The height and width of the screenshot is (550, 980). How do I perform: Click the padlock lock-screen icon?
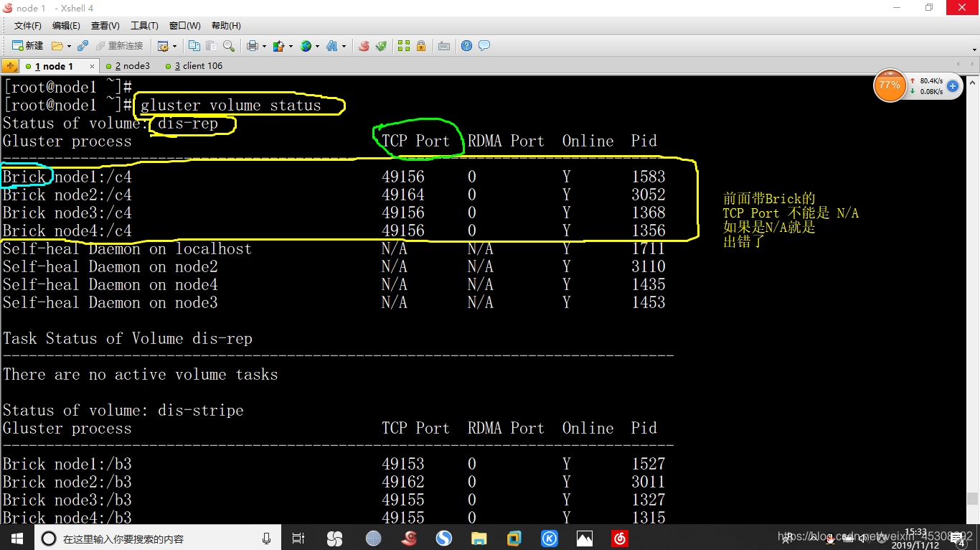coord(421,46)
